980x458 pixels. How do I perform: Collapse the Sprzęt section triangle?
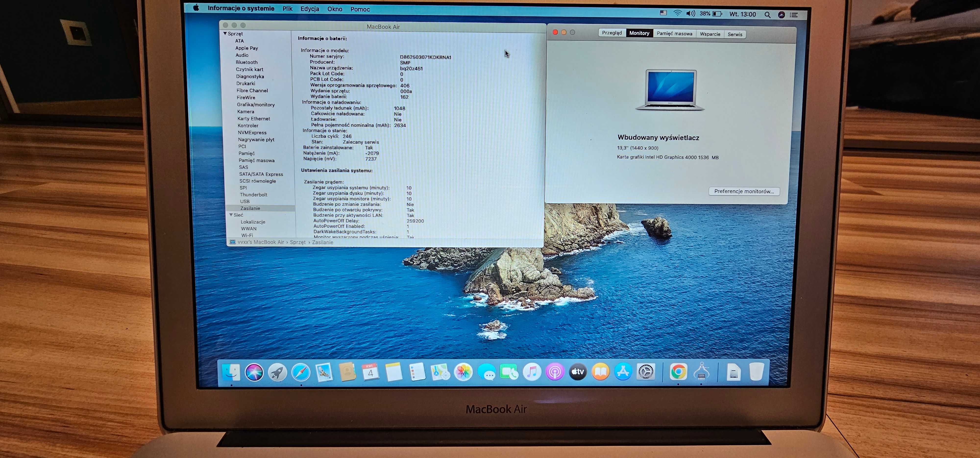(x=225, y=34)
